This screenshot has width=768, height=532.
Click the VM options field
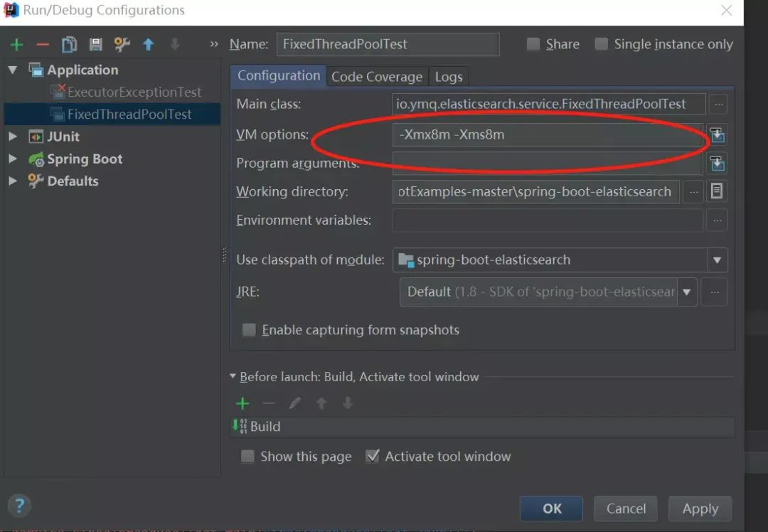click(x=548, y=134)
